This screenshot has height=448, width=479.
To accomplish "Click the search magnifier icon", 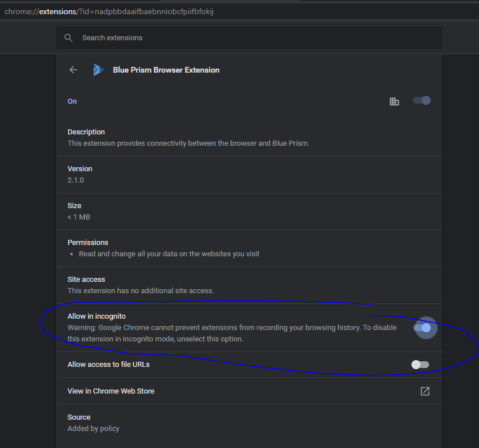I will click(x=69, y=38).
